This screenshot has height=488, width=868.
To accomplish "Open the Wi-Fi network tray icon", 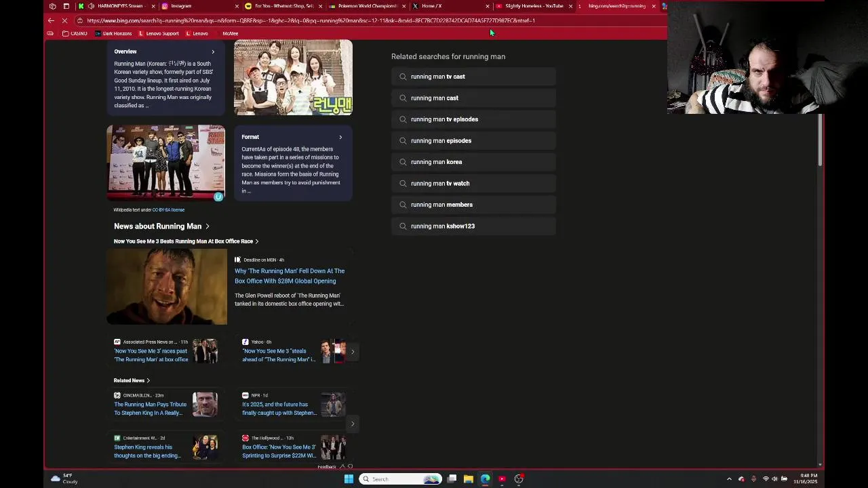I will [x=766, y=479].
